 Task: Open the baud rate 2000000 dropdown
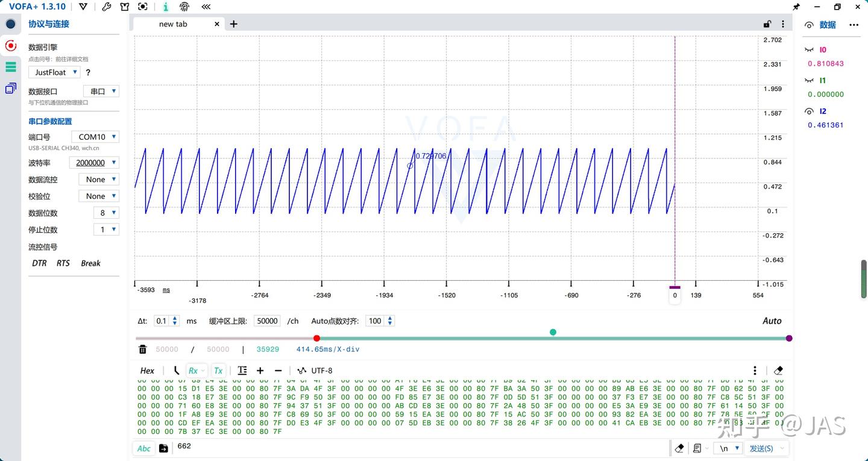pyautogui.click(x=93, y=163)
